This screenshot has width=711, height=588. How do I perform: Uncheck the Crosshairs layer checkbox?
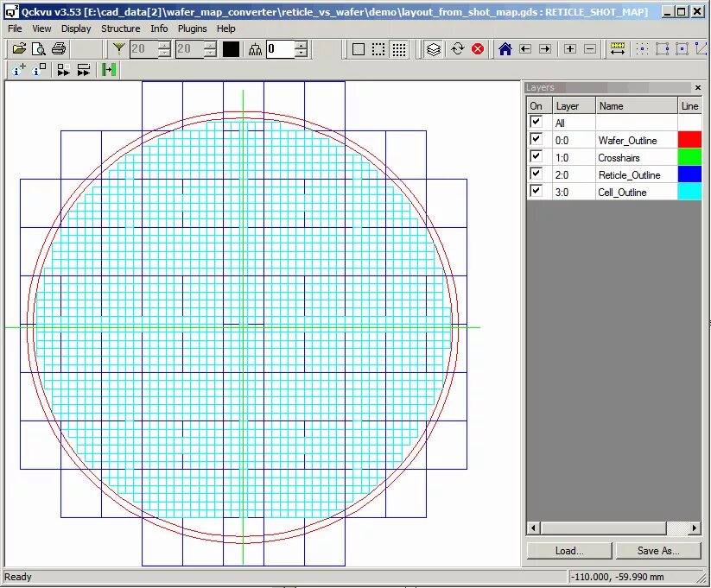pyautogui.click(x=536, y=156)
